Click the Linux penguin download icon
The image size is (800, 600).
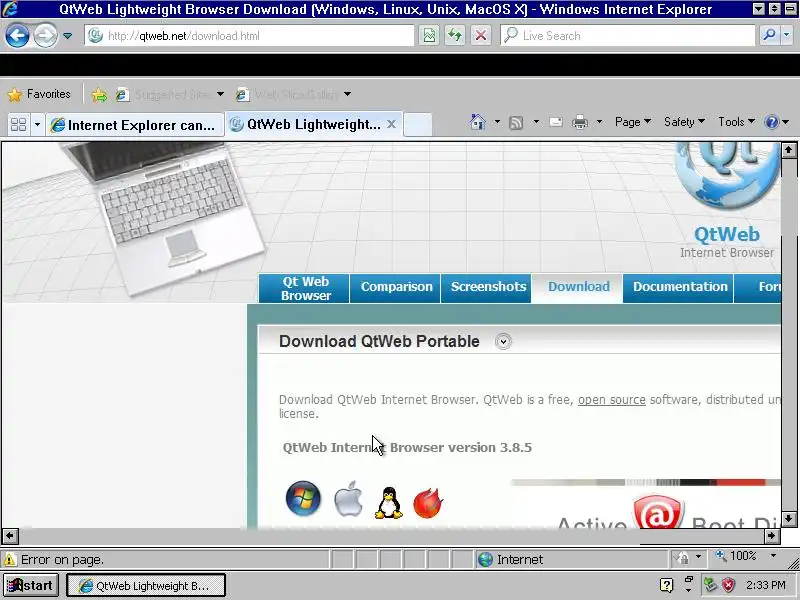[389, 503]
